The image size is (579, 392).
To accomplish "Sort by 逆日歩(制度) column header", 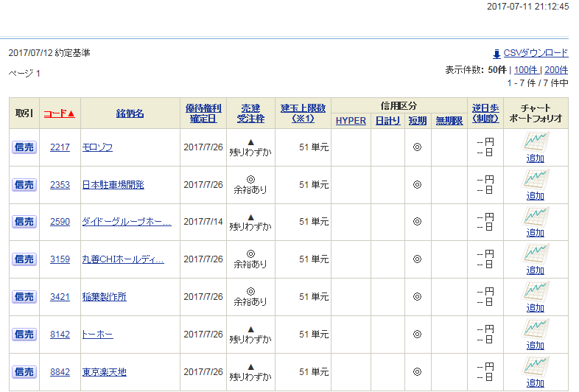I will tap(485, 113).
